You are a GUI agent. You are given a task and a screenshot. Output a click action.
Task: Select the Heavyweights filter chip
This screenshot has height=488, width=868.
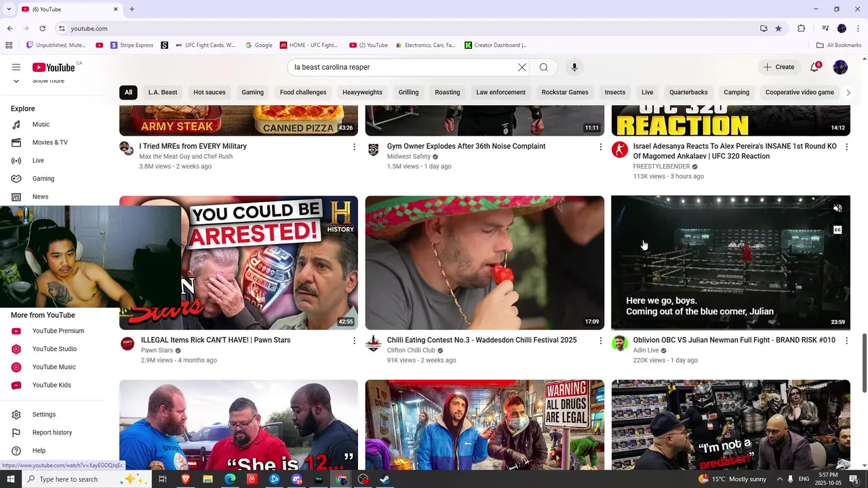362,92
